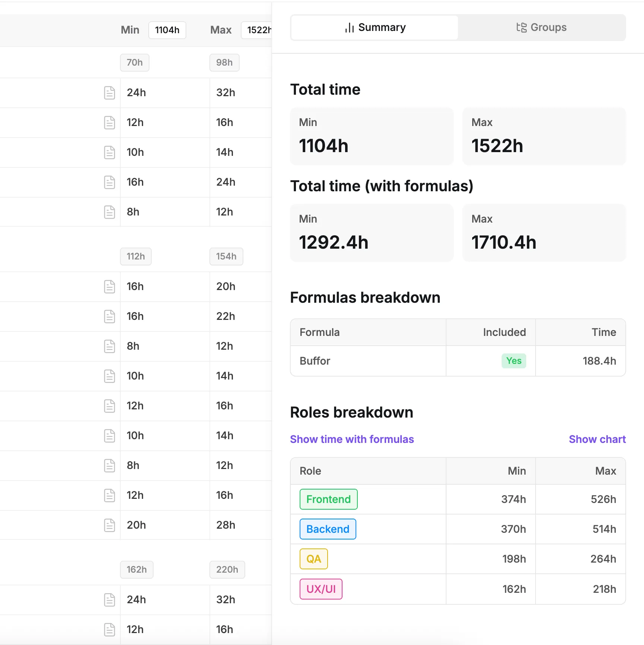Toggle the QA role badge

coord(313,559)
